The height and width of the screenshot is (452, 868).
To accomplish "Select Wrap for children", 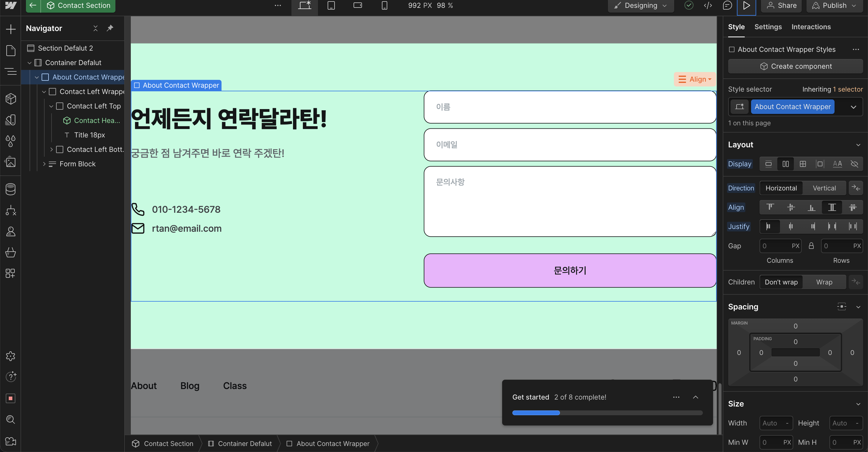I will point(824,282).
